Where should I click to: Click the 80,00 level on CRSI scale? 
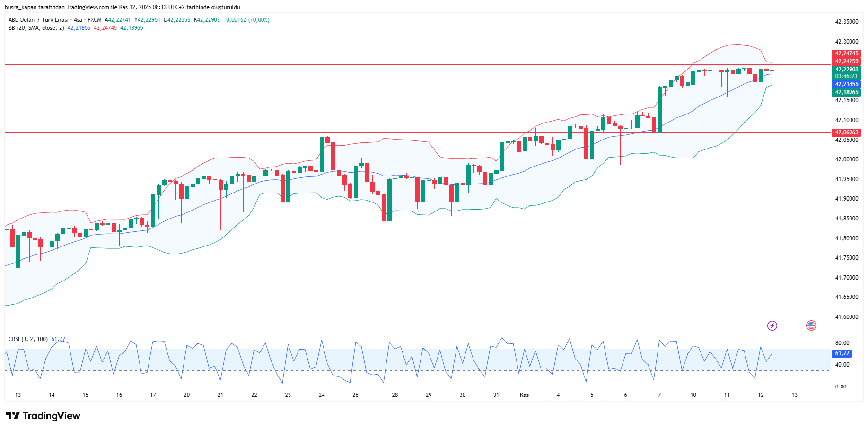click(842, 343)
